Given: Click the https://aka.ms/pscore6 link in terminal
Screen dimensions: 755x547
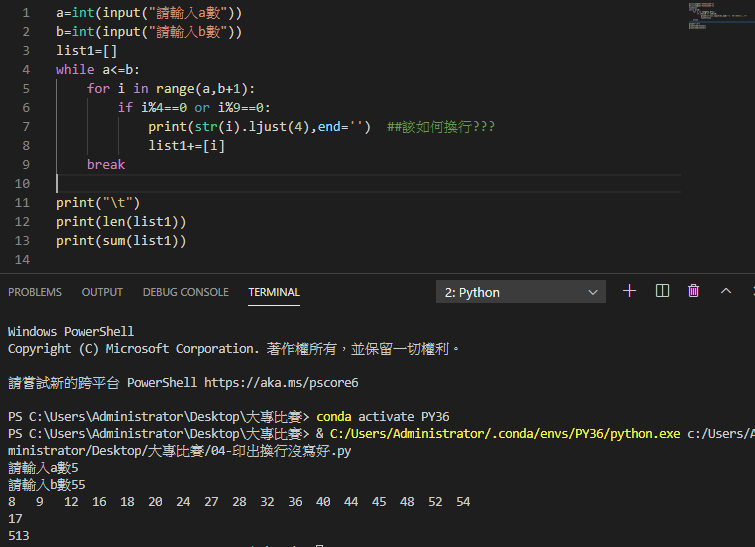Looking at the screenshot, I should coord(281,383).
